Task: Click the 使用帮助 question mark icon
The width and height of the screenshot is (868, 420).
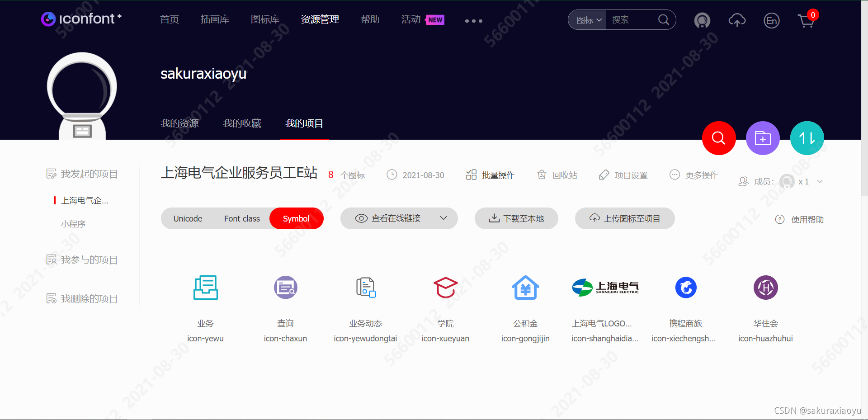Action: [780, 219]
